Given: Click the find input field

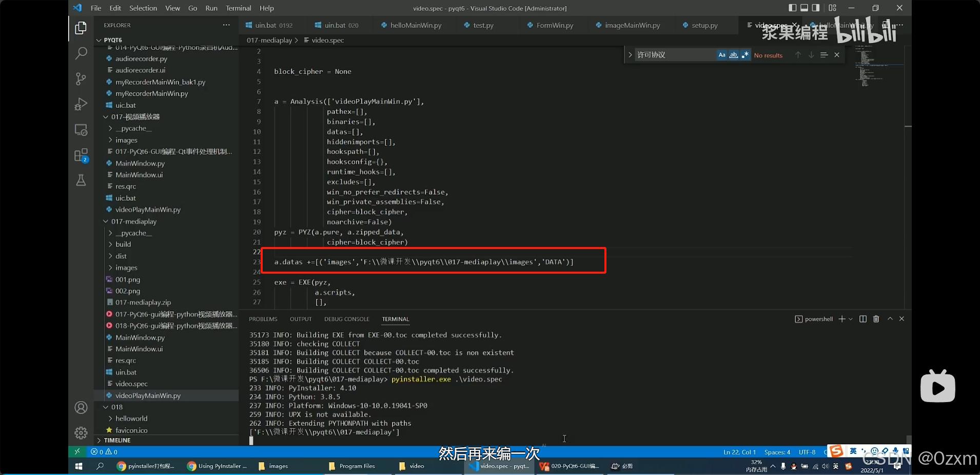Looking at the screenshot, I should tap(675, 55).
